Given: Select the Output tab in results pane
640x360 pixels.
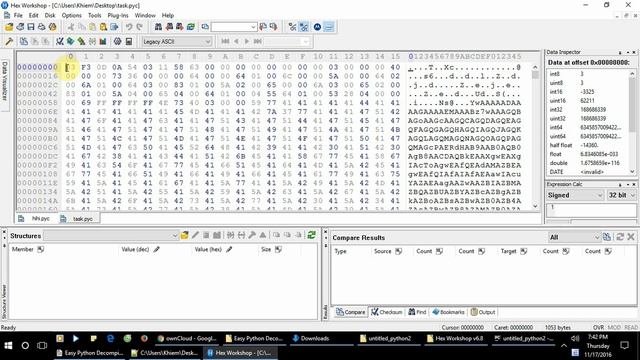Looking at the screenshot, I should pos(483,312).
